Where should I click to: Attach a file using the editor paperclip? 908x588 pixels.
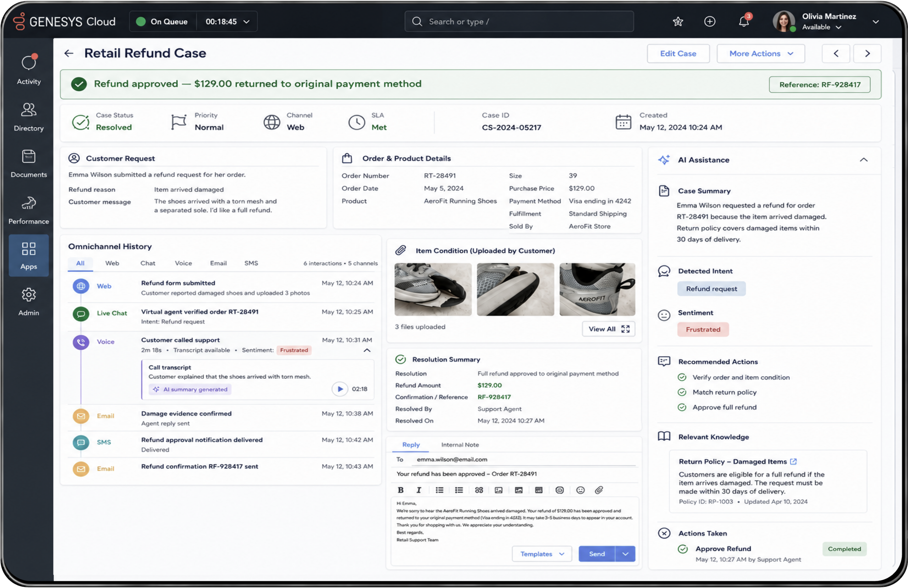[x=599, y=490]
